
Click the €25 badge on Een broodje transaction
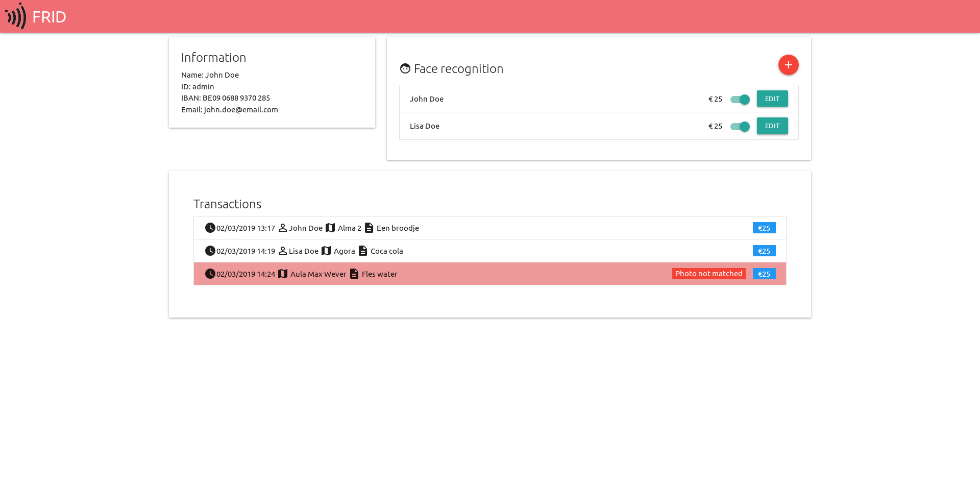pyautogui.click(x=764, y=228)
